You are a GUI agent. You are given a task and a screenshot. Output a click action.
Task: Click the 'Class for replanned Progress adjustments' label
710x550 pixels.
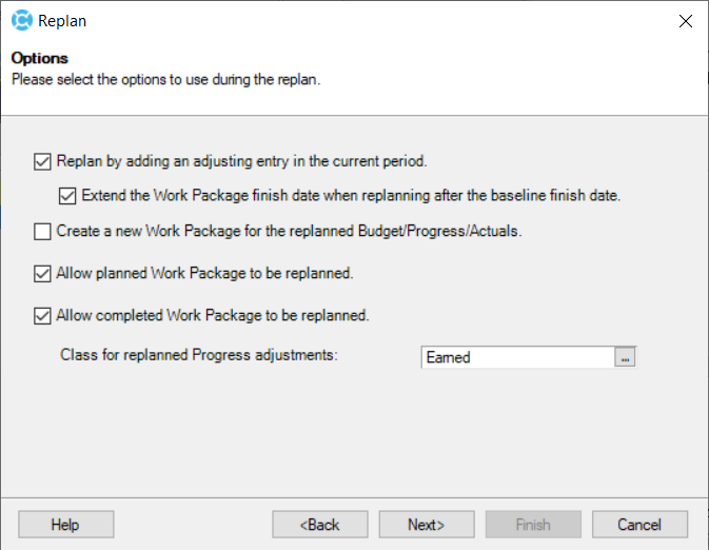[199, 355]
